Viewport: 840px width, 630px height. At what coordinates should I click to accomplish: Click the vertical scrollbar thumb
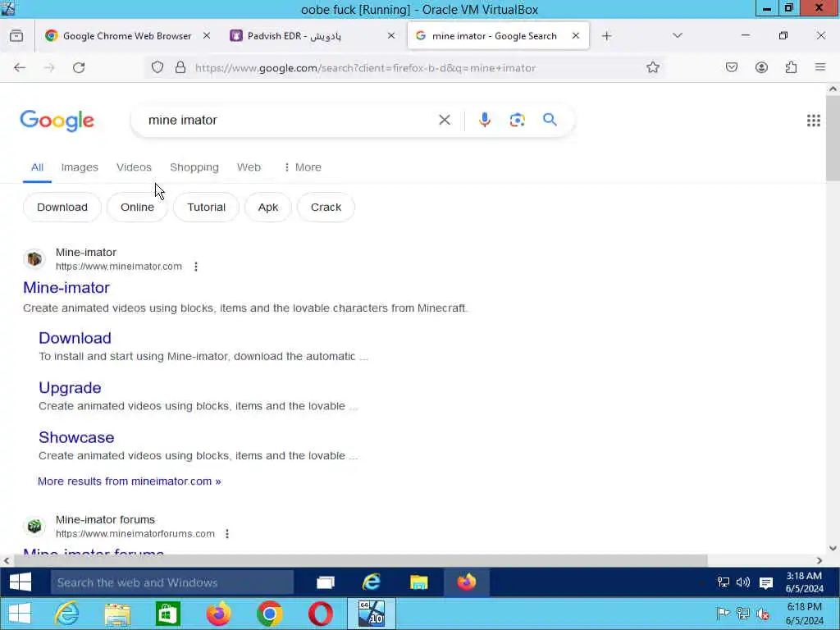833,138
